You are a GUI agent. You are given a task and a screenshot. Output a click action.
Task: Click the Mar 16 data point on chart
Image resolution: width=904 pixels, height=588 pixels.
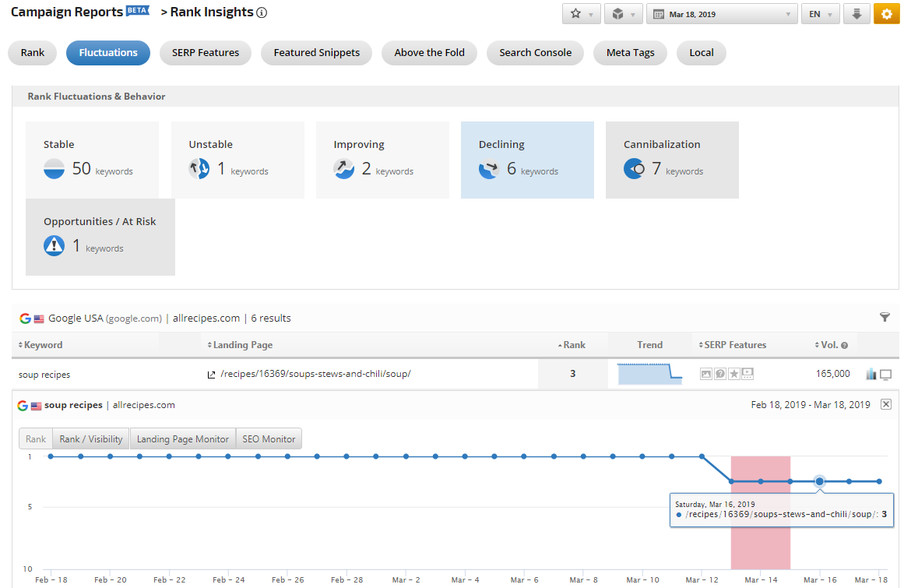point(819,481)
